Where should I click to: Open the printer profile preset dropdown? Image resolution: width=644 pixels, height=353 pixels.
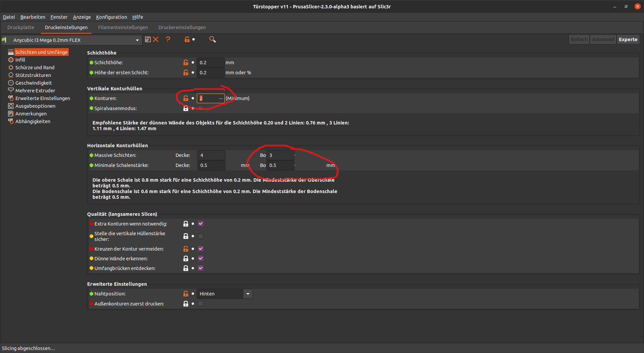pos(137,40)
